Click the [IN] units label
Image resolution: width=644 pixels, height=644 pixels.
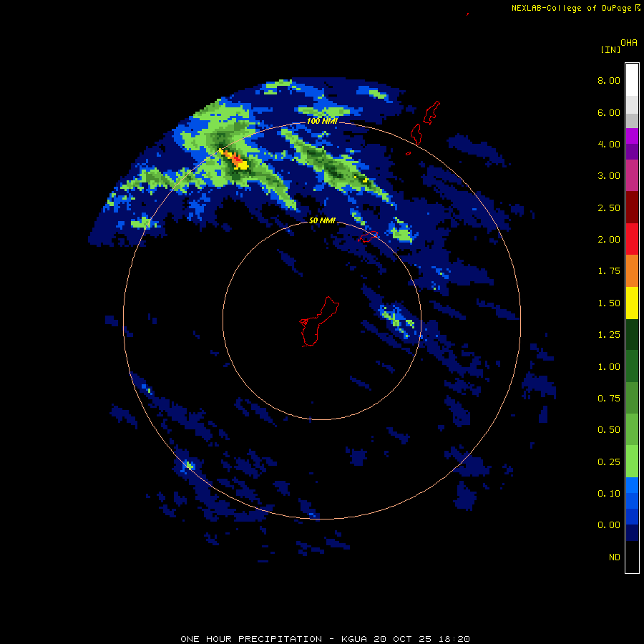point(610,49)
